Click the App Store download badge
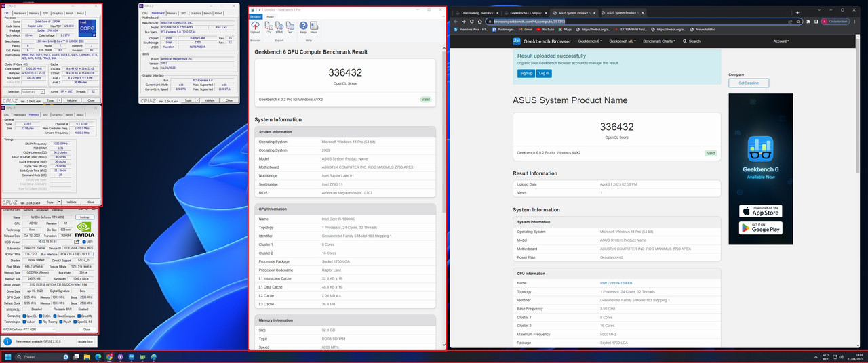 point(760,212)
